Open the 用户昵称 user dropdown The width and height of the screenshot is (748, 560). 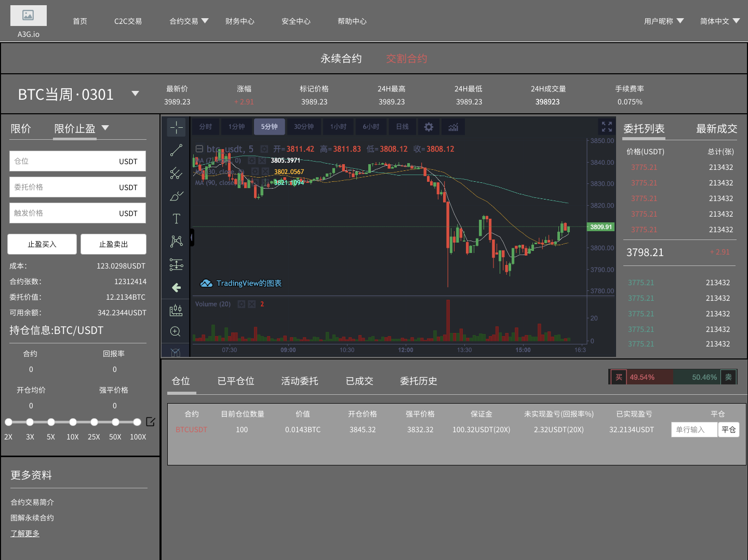tap(664, 21)
